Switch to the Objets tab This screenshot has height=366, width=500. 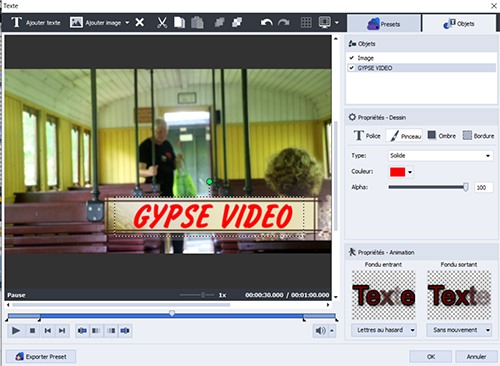(x=459, y=24)
